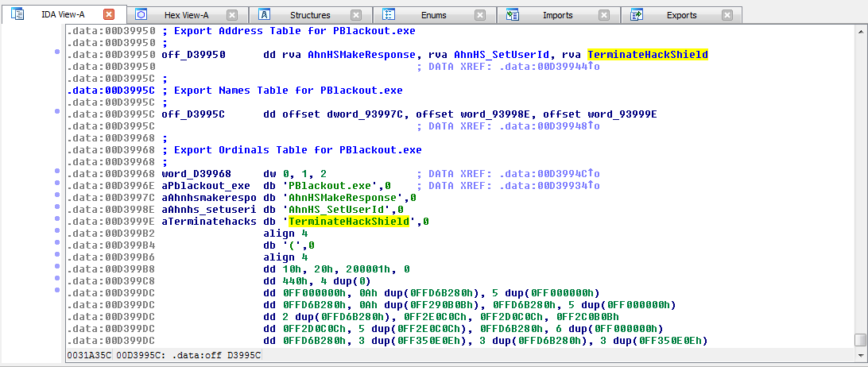Click breakpoint dot at aAhnhs_setuseri line
This screenshot has width=868, height=367.
pyautogui.click(x=57, y=207)
